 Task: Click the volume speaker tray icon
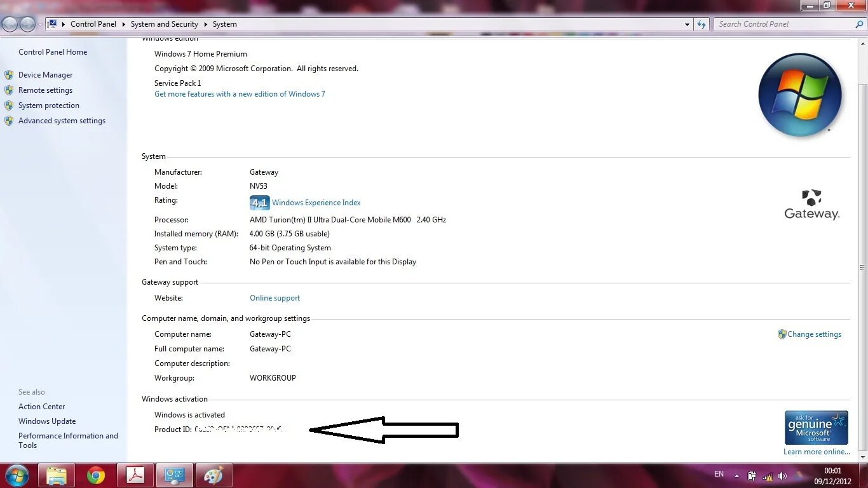(x=782, y=475)
